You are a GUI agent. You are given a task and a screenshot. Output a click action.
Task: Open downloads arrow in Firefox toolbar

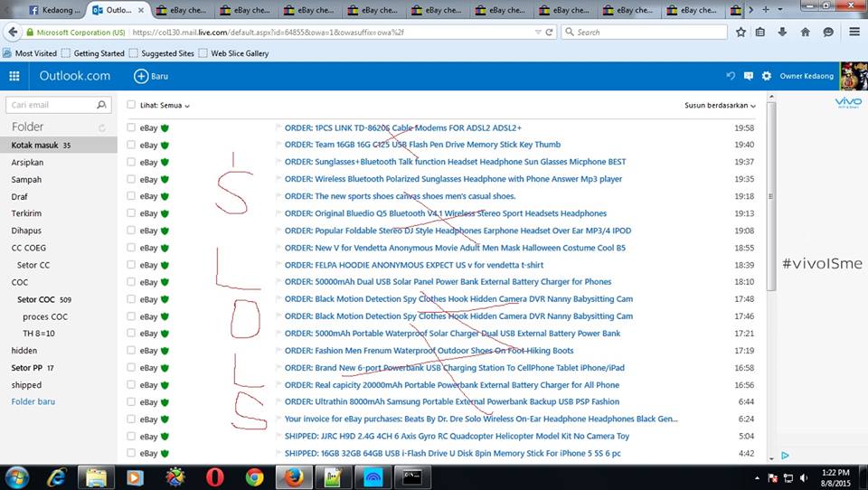coord(782,33)
